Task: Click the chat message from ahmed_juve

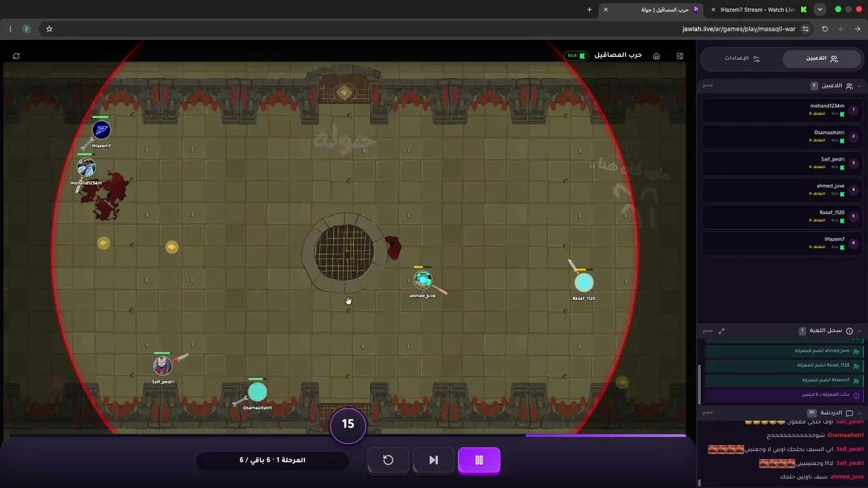Action: (x=822, y=476)
